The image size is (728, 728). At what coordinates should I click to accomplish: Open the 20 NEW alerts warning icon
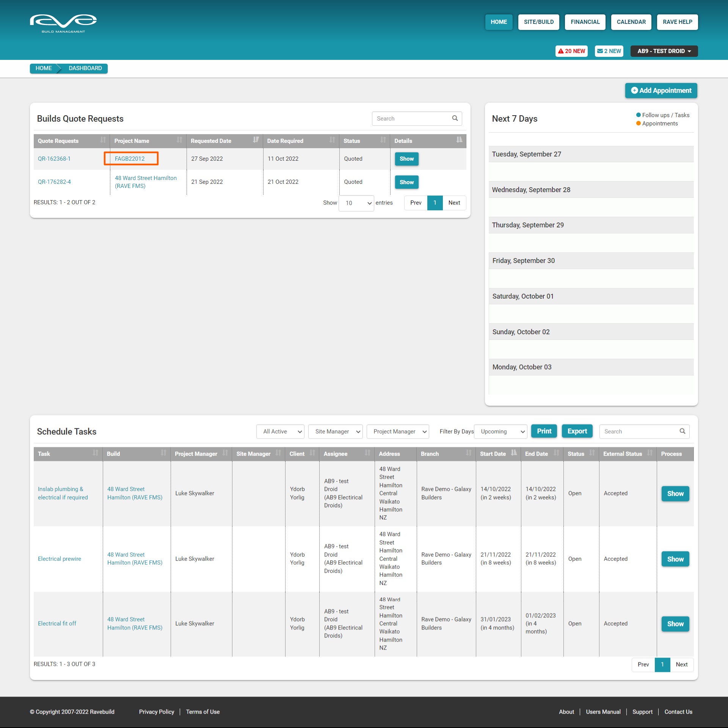(x=561, y=51)
